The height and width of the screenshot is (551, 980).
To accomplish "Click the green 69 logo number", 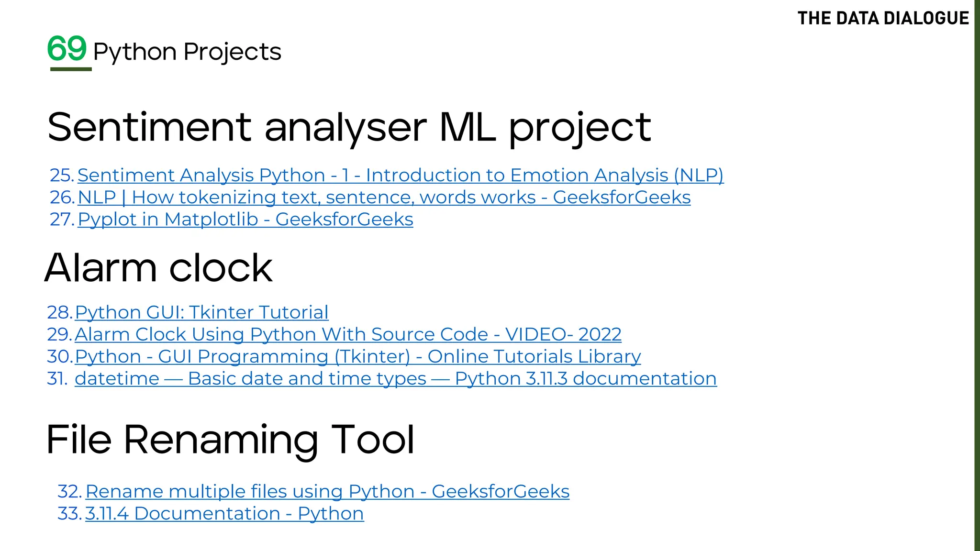I will (67, 49).
